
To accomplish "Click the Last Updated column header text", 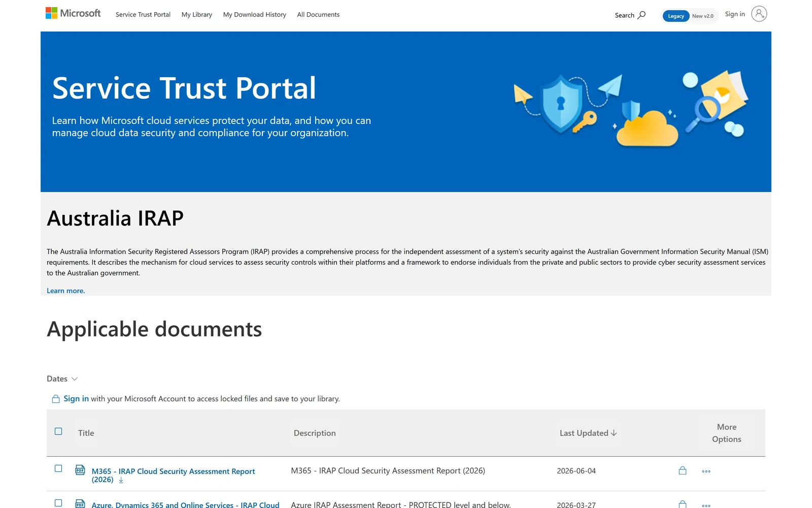I will click(584, 433).
